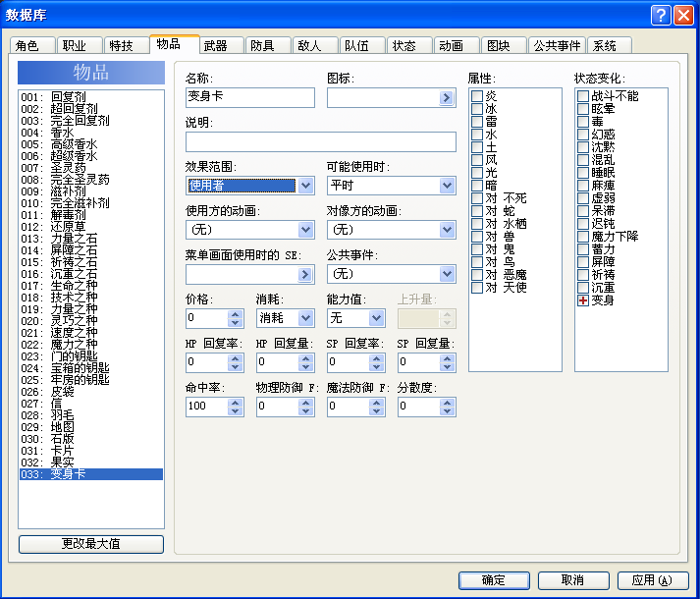Go to the 敌人 tab
This screenshot has height=599, width=700.
coord(315,45)
